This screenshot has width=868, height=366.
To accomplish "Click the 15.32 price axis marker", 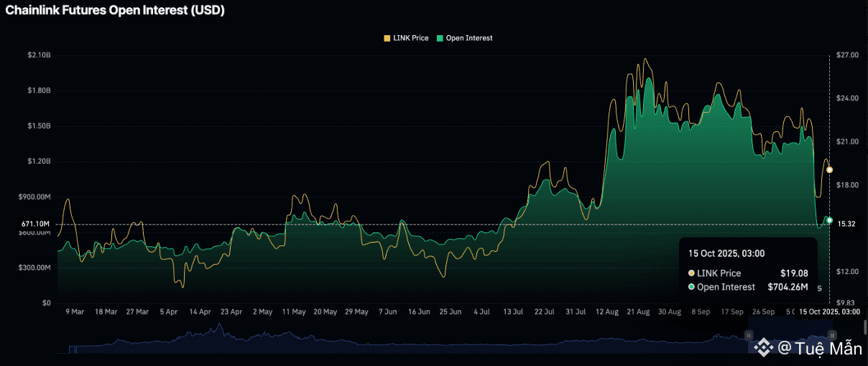I will 846,224.
